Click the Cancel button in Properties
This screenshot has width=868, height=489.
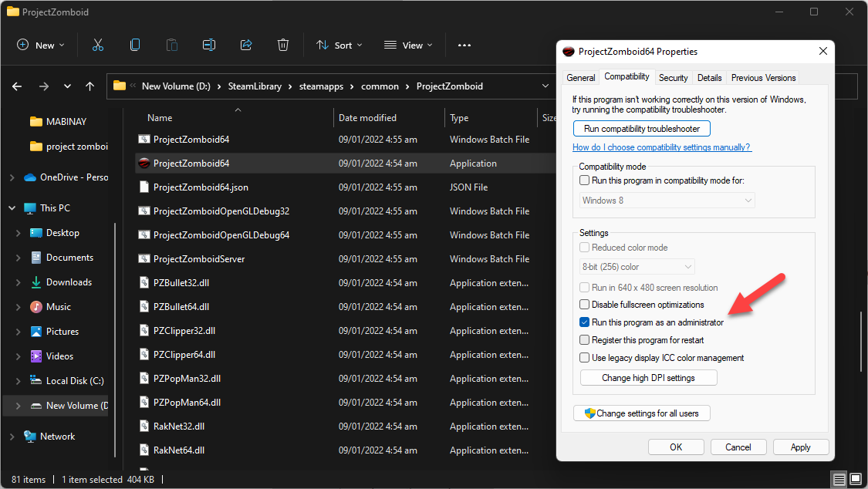(738, 447)
